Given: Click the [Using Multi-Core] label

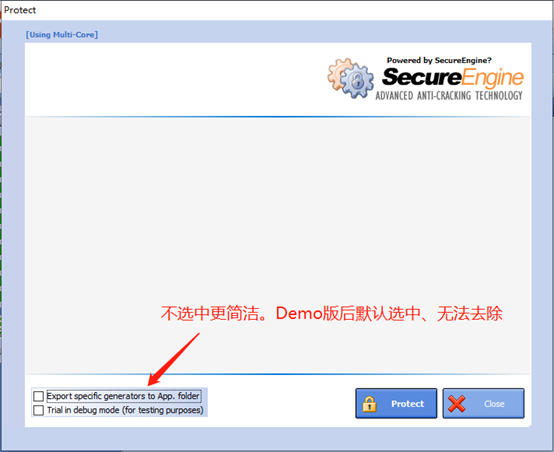Looking at the screenshot, I should click(x=62, y=35).
